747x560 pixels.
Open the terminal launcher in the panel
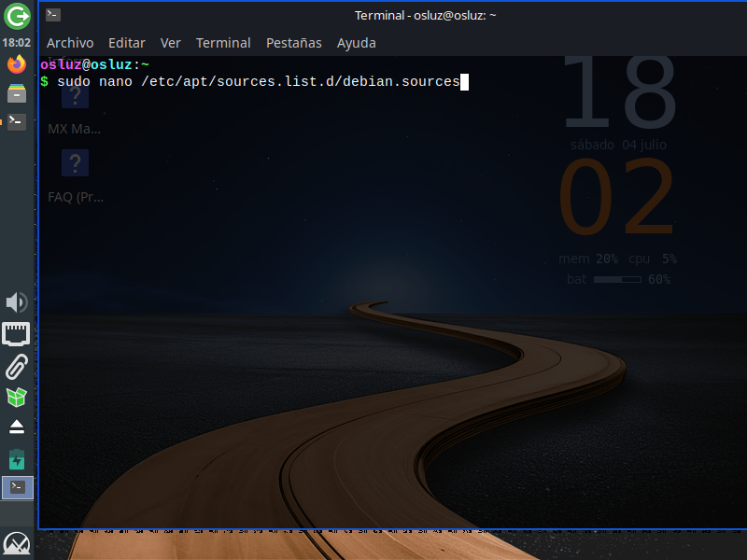click(x=17, y=122)
